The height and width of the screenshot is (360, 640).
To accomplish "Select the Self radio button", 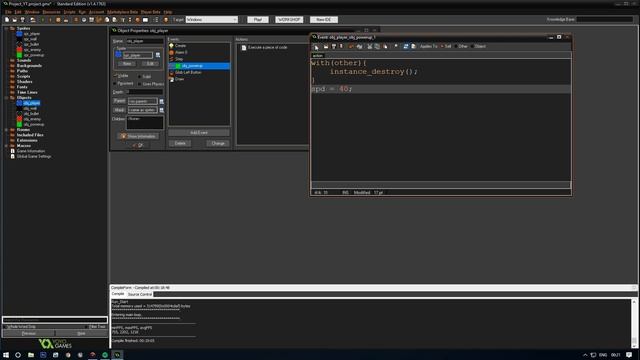I will [x=442, y=47].
